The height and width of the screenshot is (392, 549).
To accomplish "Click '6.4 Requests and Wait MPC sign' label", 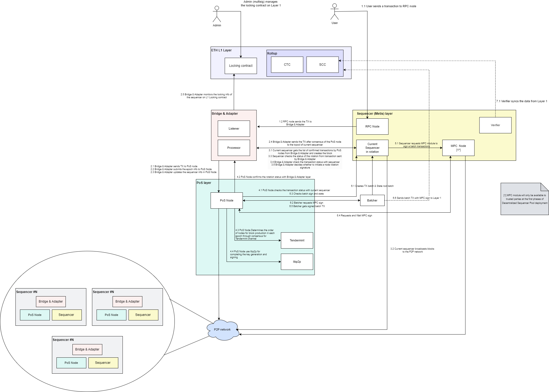I will (x=354, y=216).
